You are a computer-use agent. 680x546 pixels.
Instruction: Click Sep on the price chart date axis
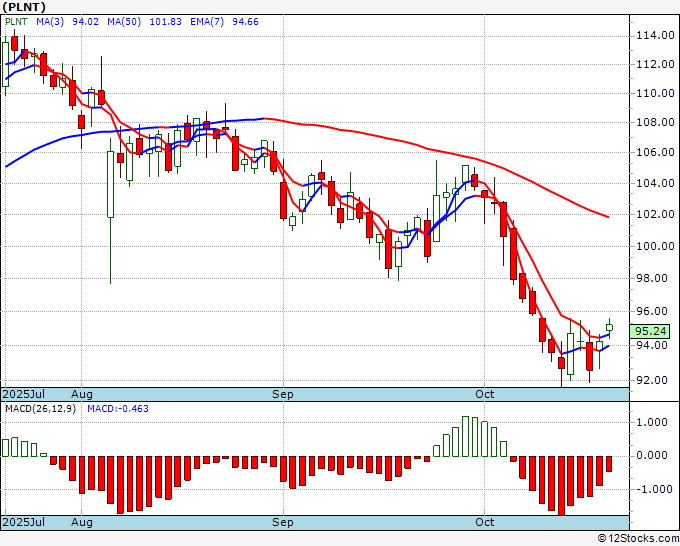point(283,394)
